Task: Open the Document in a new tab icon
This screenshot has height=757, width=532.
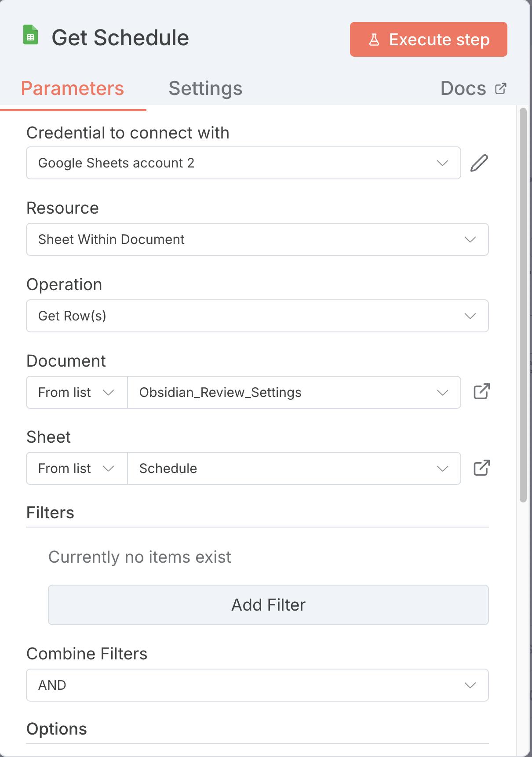Action: point(481,392)
